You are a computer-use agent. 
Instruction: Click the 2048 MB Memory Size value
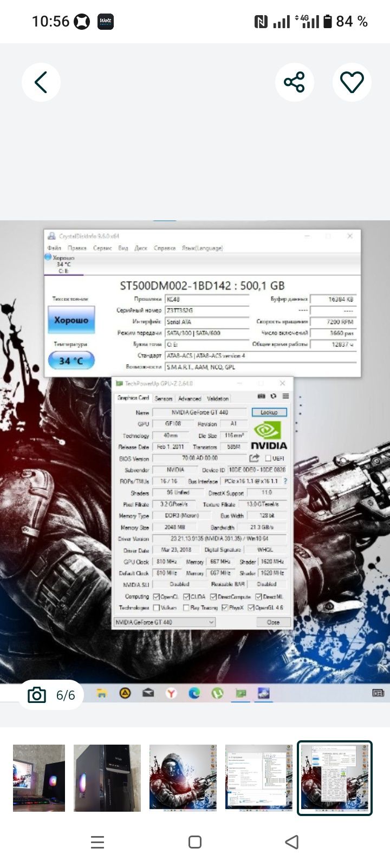tap(175, 527)
